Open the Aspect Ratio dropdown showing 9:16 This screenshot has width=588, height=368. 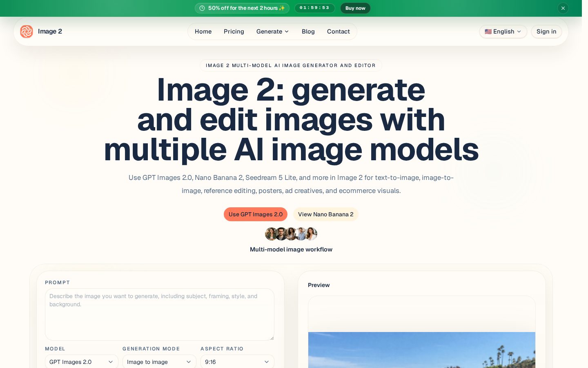(237, 362)
